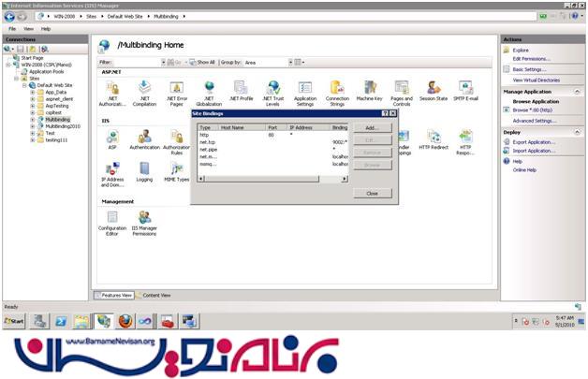Click the Explore action link
The height and width of the screenshot is (379, 588).
coord(521,51)
